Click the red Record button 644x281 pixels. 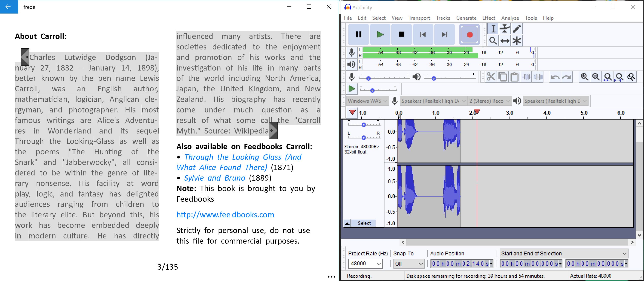click(470, 34)
